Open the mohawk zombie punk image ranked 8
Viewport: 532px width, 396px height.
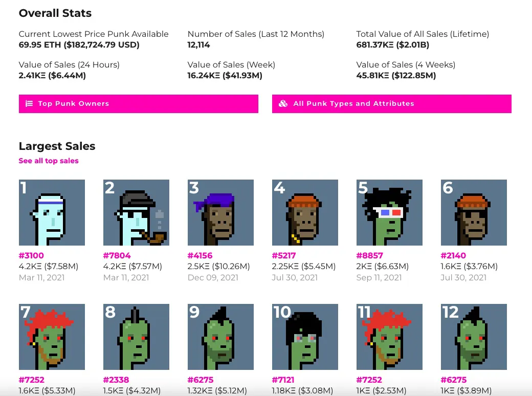click(x=136, y=337)
